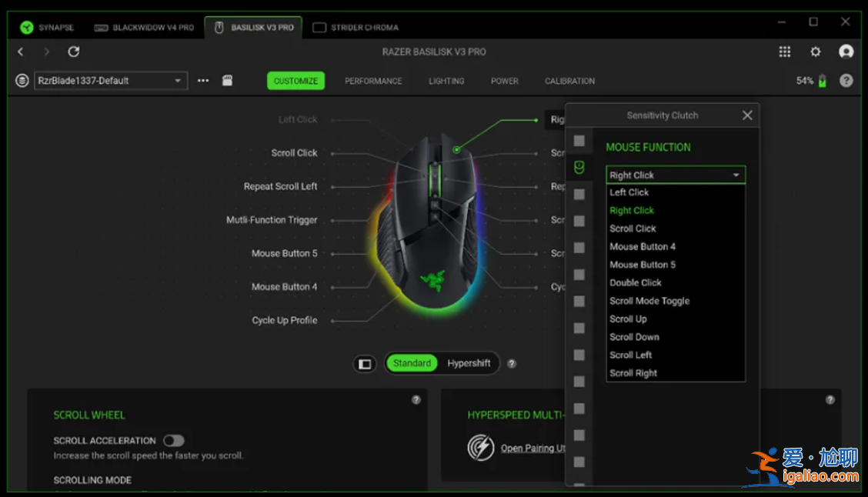
Task: Open the apps grid icon
Action: [784, 52]
